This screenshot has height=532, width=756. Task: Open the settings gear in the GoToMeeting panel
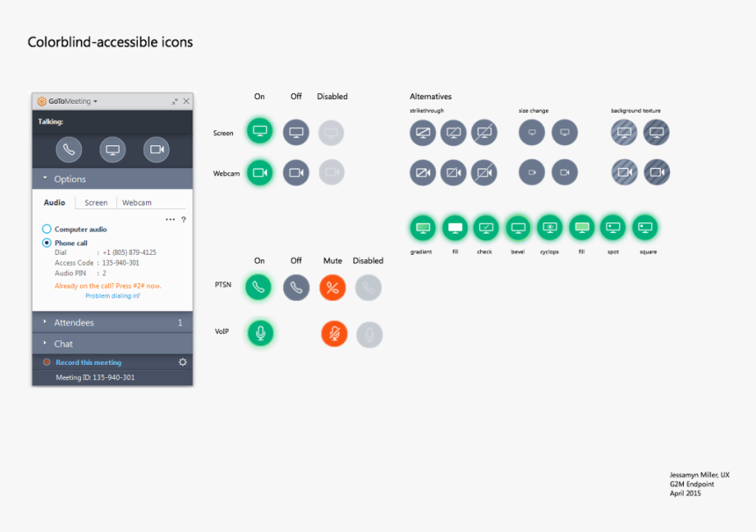[x=183, y=362]
